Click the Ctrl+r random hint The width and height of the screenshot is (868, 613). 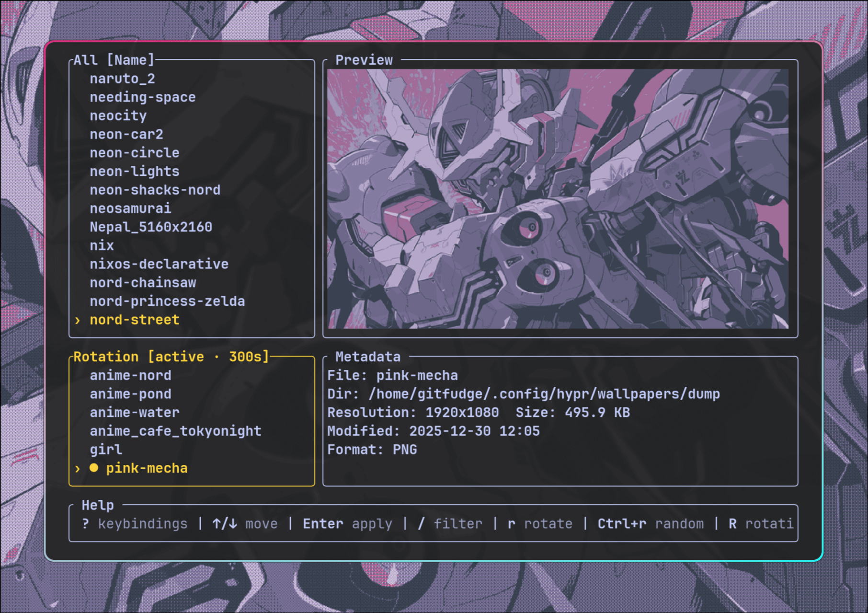pos(651,524)
